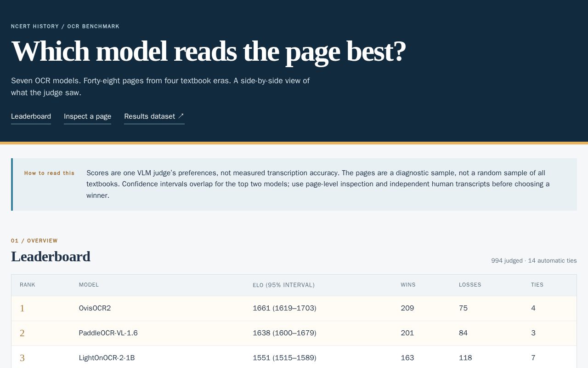Click rank number 1
Viewport: 588px width, 368px height.
(x=22, y=308)
